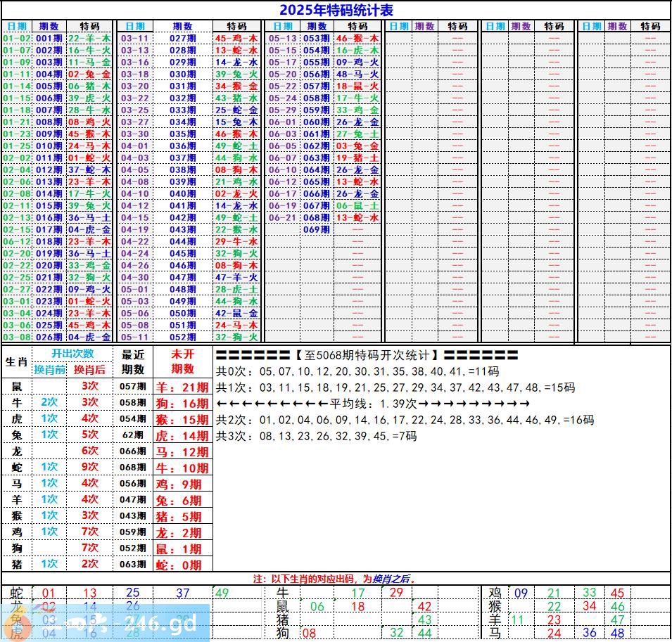Select the 换肖前 sub-header
The height and width of the screenshot is (642, 672).
coord(49,369)
